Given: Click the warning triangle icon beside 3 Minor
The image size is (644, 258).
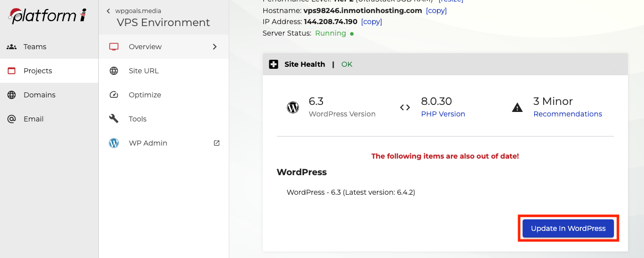Looking at the screenshot, I should (x=517, y=107).
